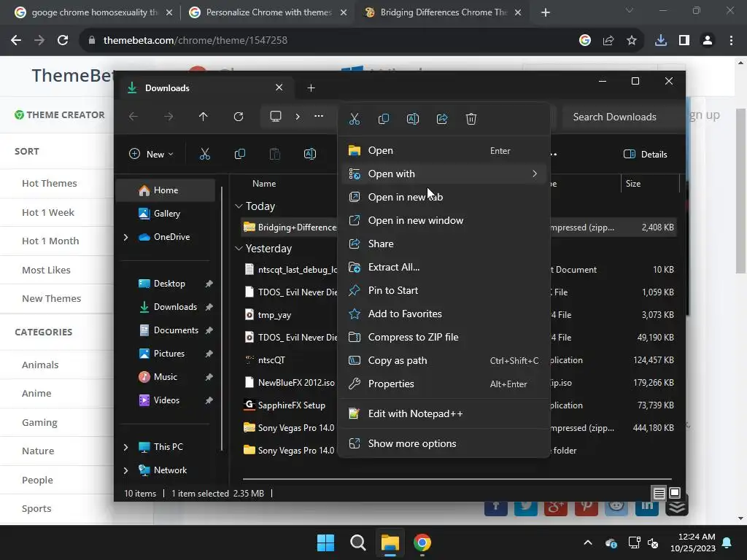Click the share page icon in Chrome address bar

608,41
